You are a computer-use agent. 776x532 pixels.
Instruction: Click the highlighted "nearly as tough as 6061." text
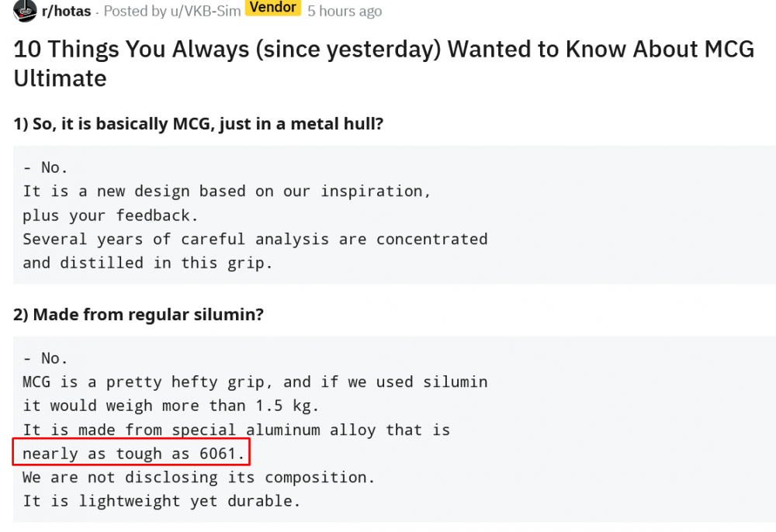(x=133, y=454)
